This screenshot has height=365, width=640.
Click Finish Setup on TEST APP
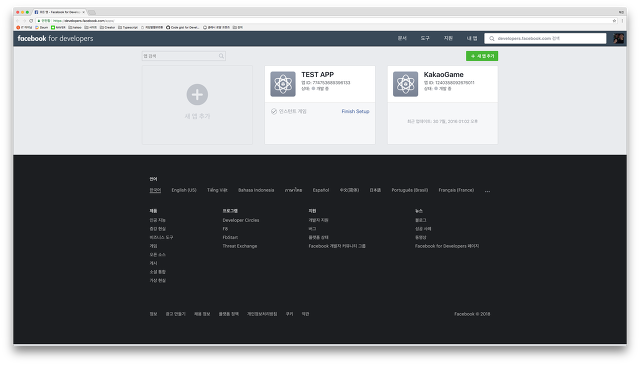coord(355,111)
